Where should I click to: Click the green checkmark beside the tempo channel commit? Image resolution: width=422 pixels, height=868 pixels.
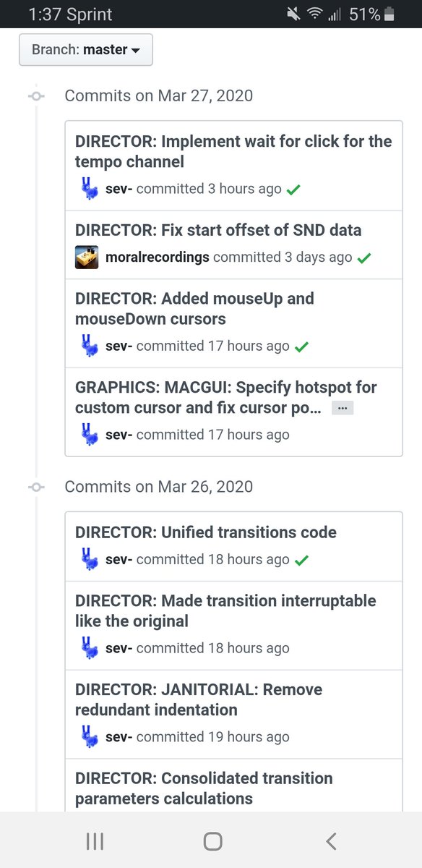(293, 190)
